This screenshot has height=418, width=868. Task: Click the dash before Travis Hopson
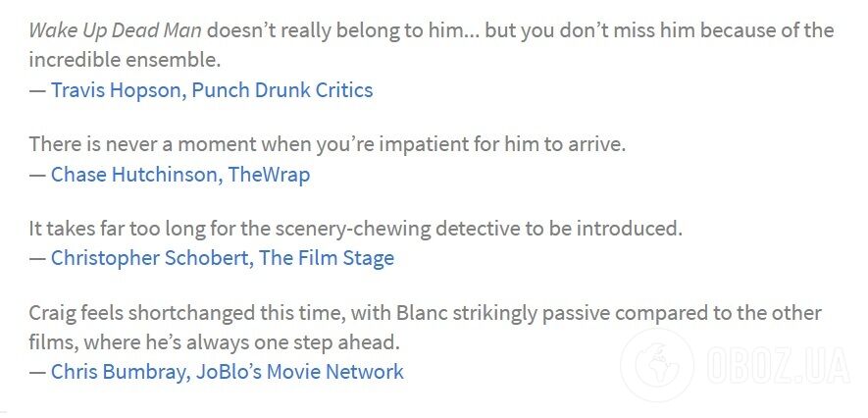coord(37,90)
